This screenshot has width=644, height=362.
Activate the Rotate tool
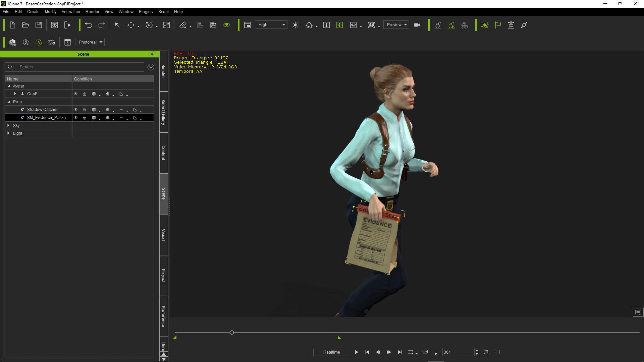(149, 25)
